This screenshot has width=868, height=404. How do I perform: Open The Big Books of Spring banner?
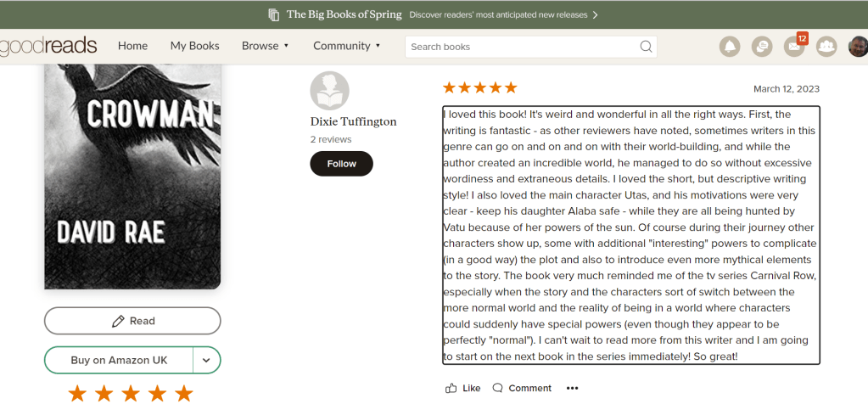[x=434, y=14]
